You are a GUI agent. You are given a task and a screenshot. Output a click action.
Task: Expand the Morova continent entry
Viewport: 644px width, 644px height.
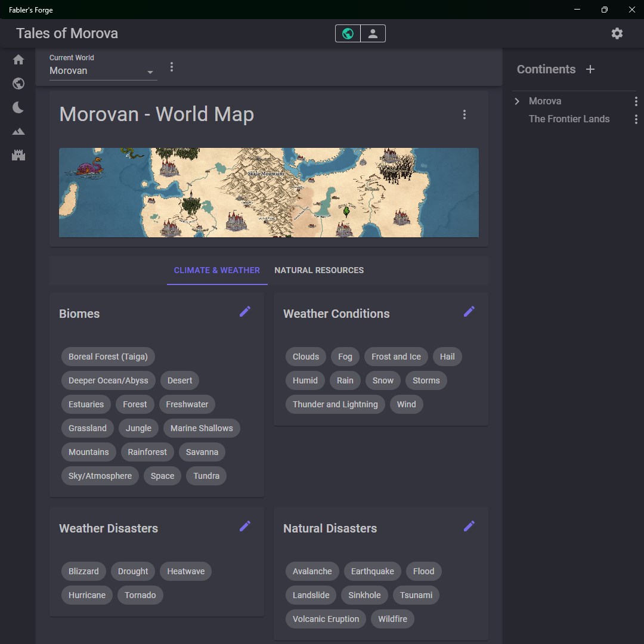[516, 101]
